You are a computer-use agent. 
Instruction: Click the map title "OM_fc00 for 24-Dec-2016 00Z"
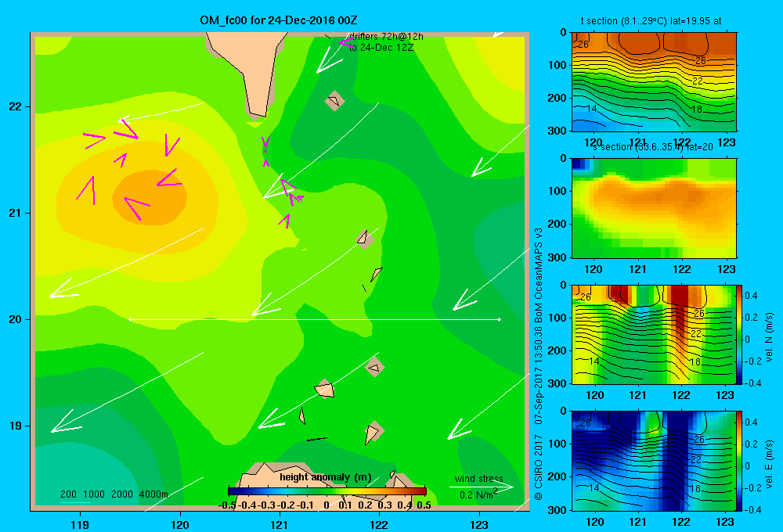click(x=278, y=20)
